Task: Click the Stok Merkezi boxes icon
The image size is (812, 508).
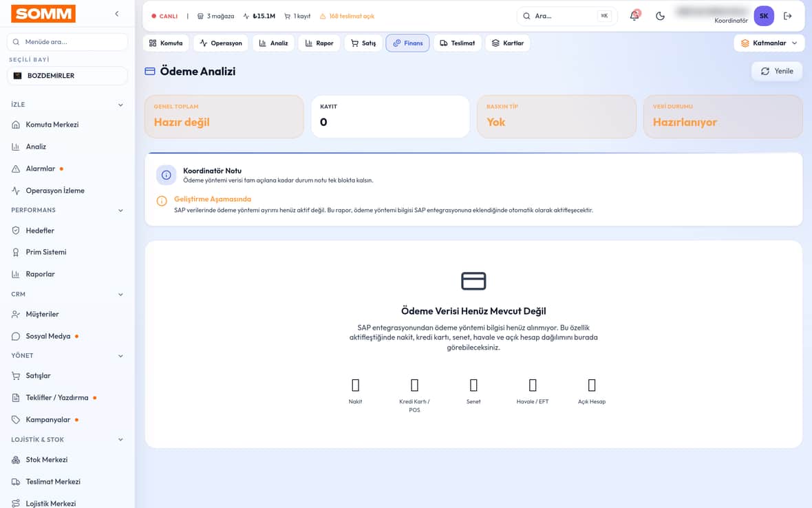Action: 16,460
